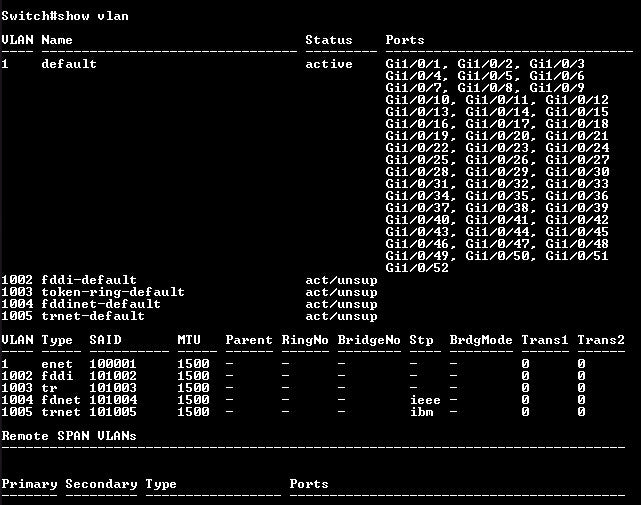Select the 'Trans2' column header

click(601, 340)
